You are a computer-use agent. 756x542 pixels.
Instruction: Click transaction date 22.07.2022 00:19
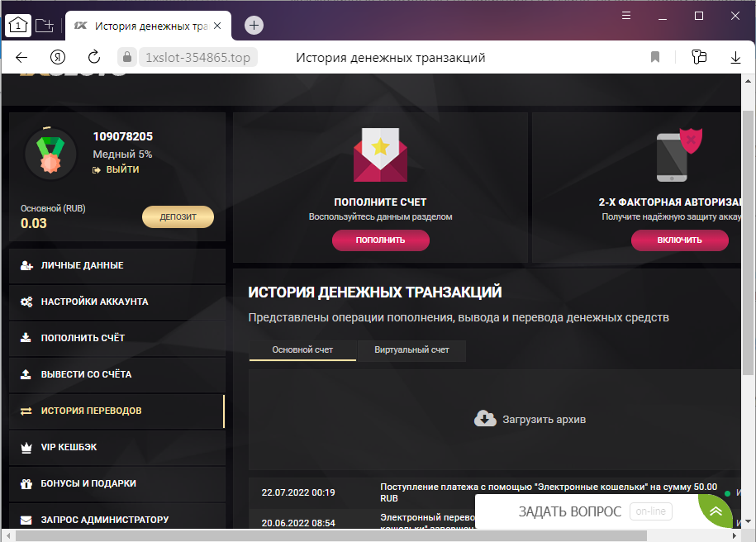tap(298, 492)
